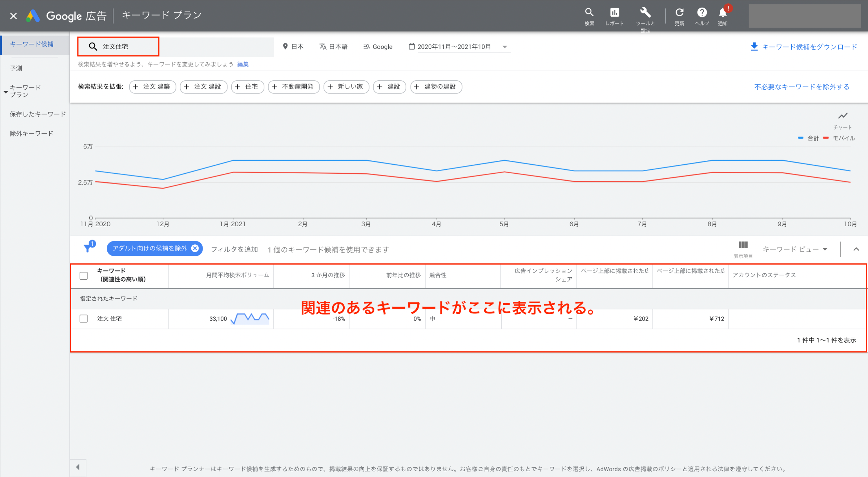
Task: Click the download icon for keyword ideas
Action: click(x=754, y=47)
